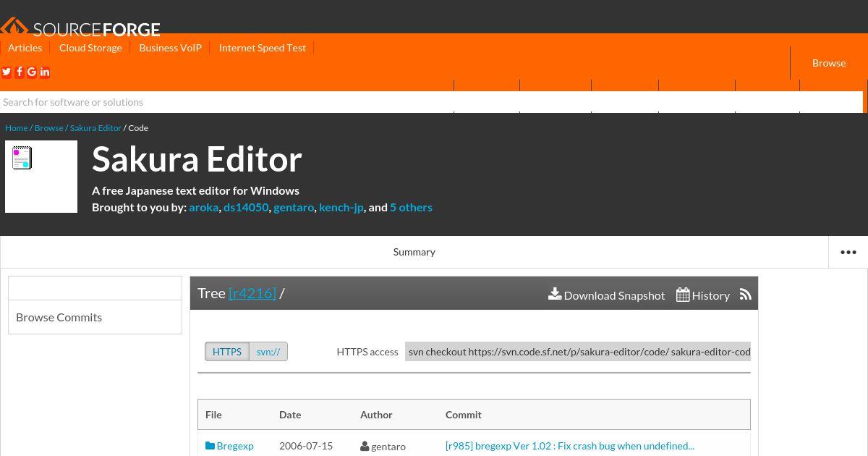This screenshot has height=456, width=868.
Task: Open revision r4216 link
Action: coord(252,292)
